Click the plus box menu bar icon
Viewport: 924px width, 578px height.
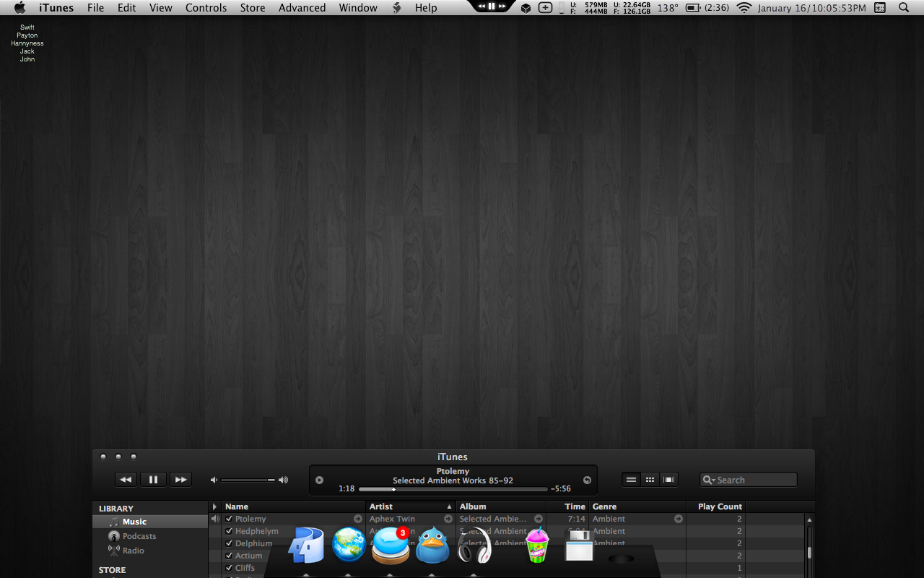[546, 8]
